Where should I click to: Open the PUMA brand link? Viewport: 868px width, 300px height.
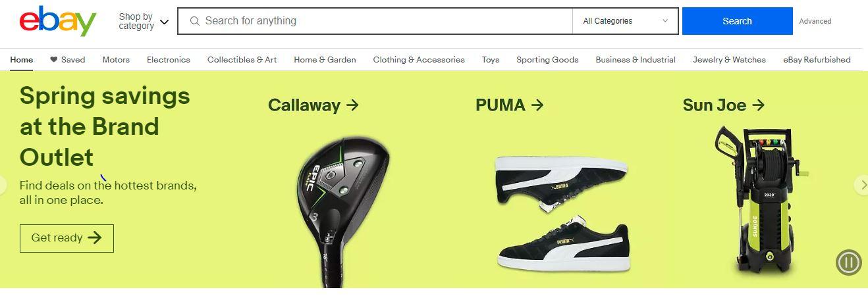click(x=509, y=105)
